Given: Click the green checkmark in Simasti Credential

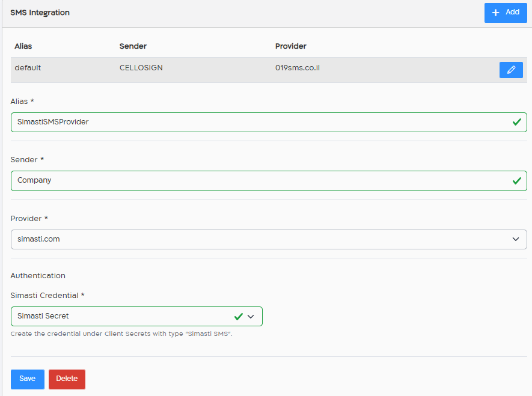Looking at the screenshot, I should click(239, 316).
